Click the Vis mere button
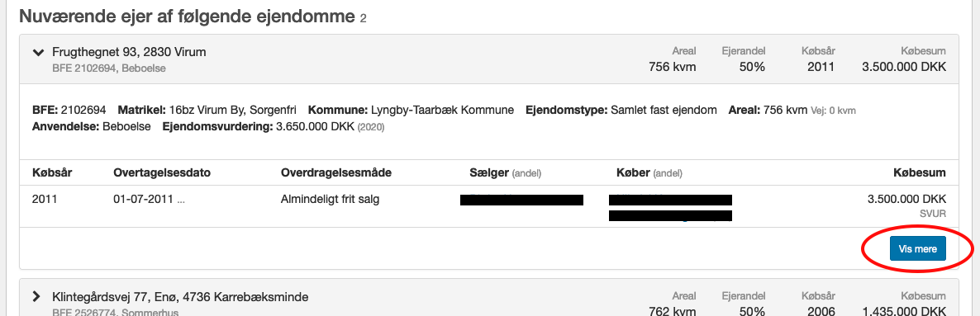 [917, 248]
